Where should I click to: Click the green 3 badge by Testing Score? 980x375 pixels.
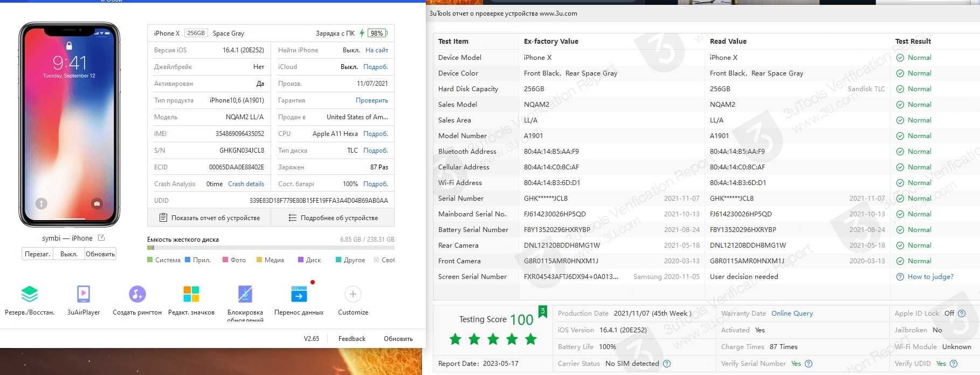click(543, 311)
